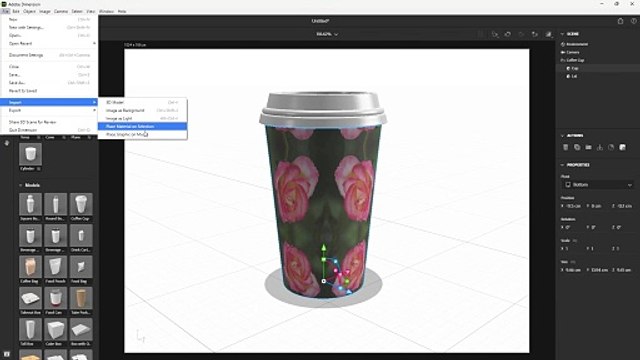
Task: Click the Move to Ground action icon
Action: [600, 147]
